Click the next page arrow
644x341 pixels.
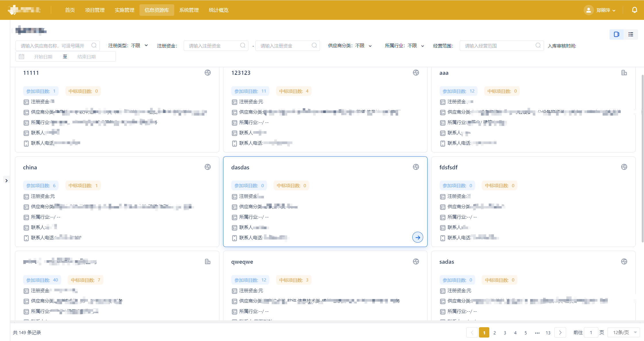click(x=560, y=333)
